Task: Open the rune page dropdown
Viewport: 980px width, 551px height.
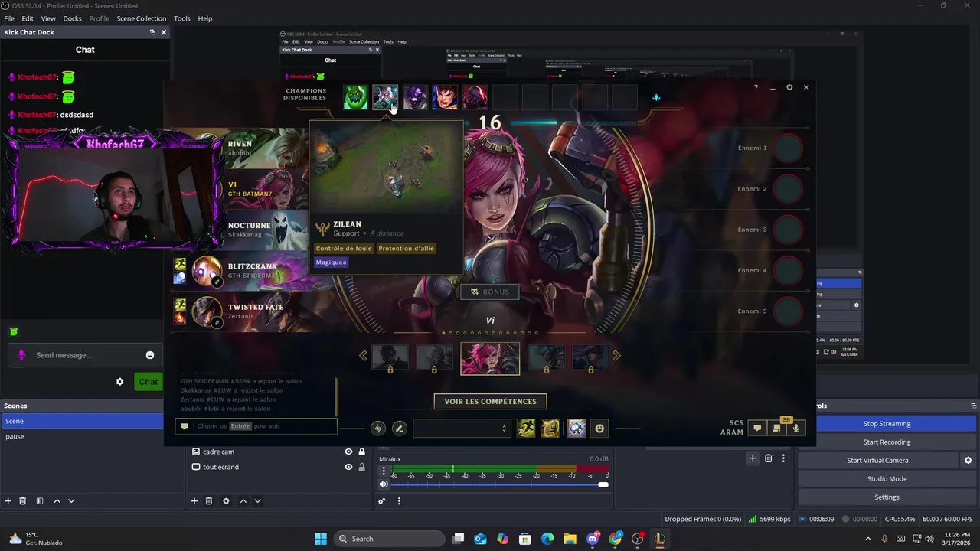Action: (x=460, y=429)
